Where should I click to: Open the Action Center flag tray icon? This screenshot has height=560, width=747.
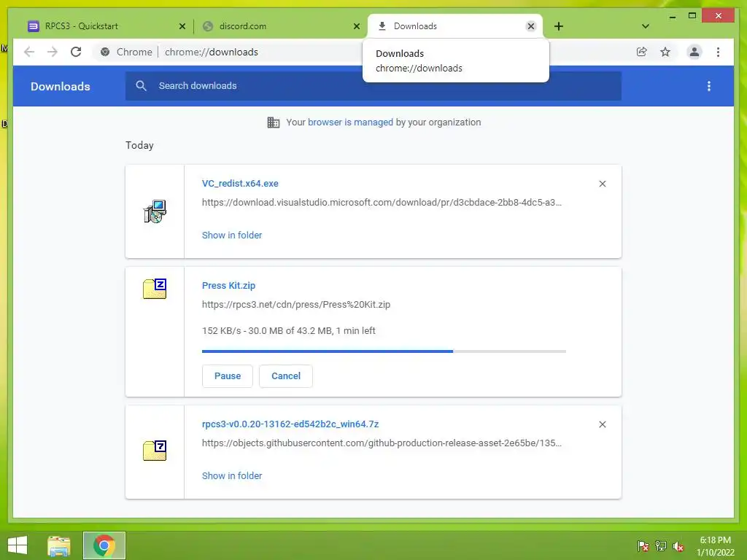[643, 545]
